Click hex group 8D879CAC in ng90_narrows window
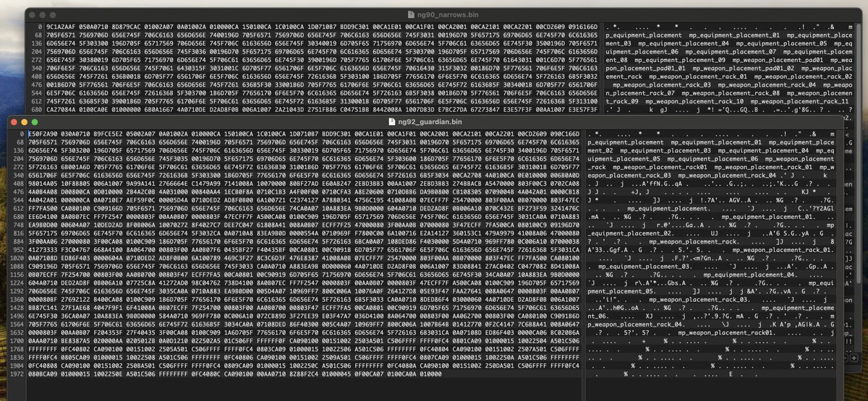The width and height of the screenshot is (868, 401). 125,26
